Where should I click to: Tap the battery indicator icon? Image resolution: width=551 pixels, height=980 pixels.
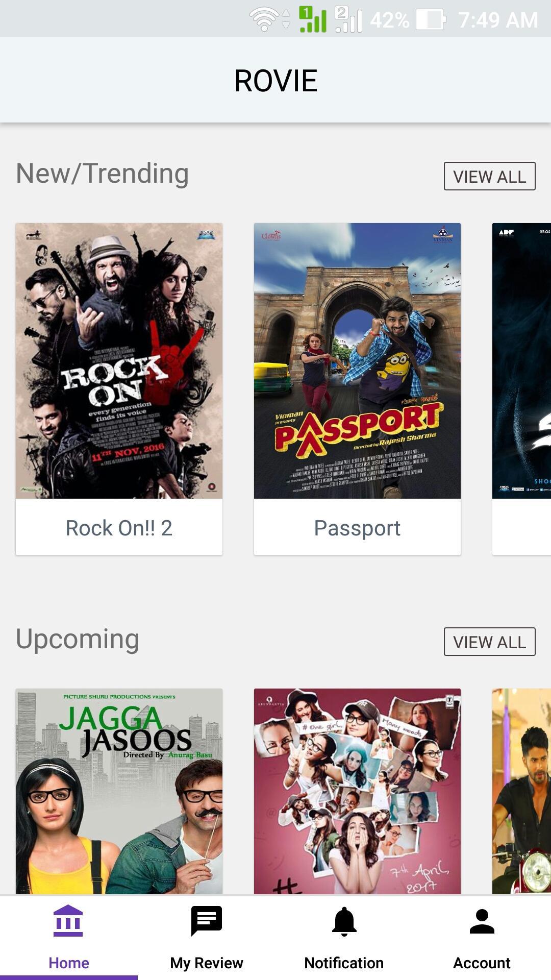[x=431, y=20]
